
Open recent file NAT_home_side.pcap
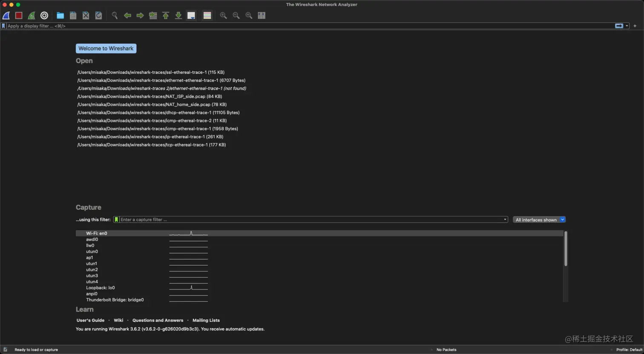(152, 104)
